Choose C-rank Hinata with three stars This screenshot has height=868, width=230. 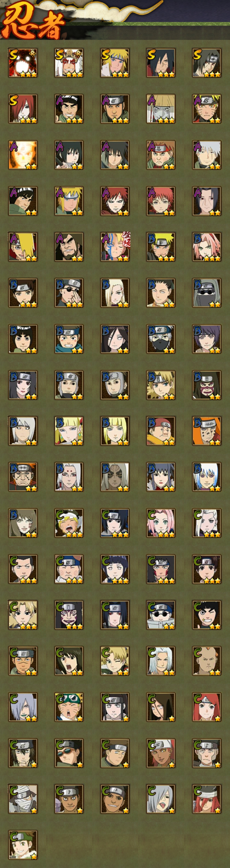pyautogui.click(x=115, y=569)
